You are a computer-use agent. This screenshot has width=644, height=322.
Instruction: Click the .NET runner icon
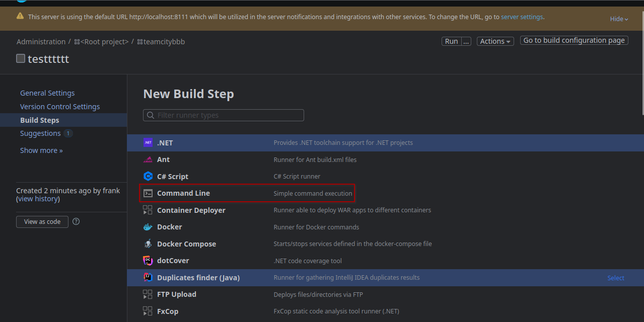[x=148, y=143]
